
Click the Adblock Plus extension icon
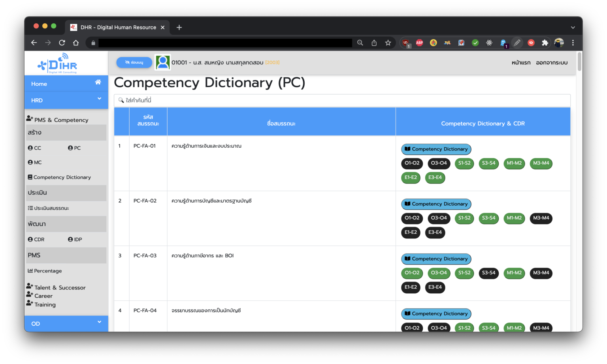[x=419, y=43]
